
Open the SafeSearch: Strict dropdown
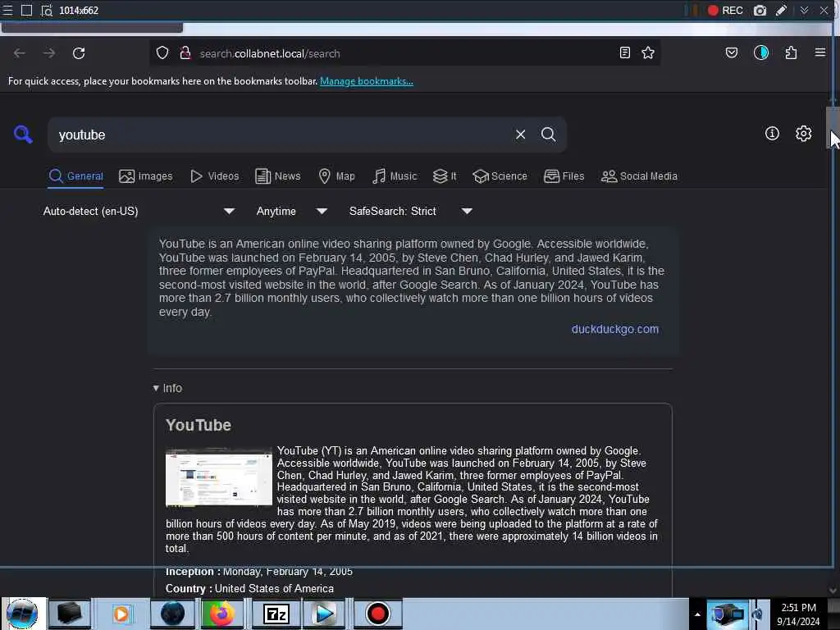pos(410,211)
